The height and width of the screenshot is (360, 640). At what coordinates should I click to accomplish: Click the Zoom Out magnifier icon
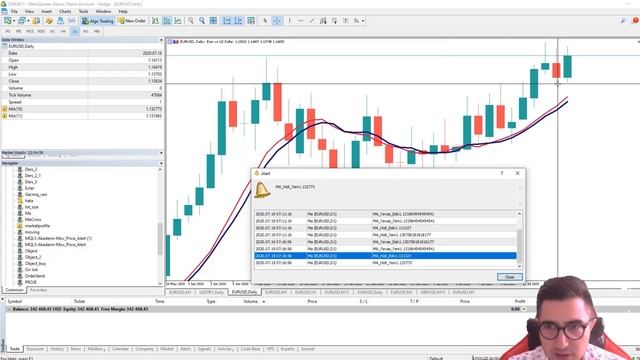(202, 20)
